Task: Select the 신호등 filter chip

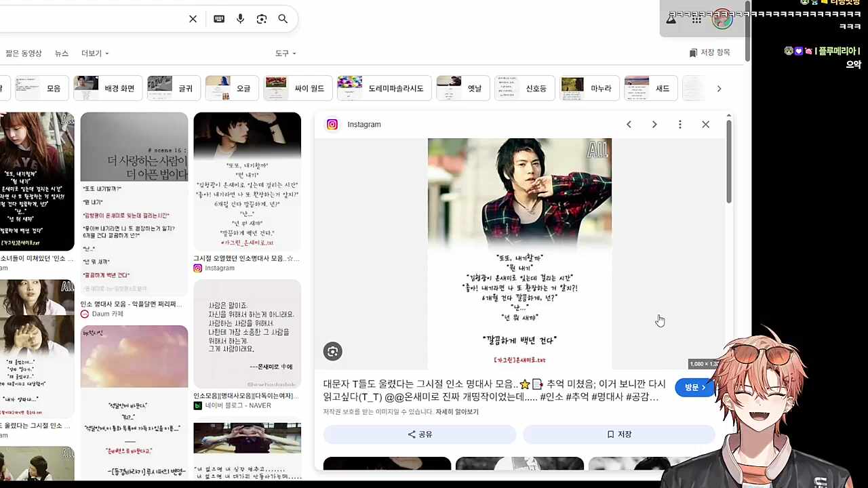Action: tap(525, 88)
